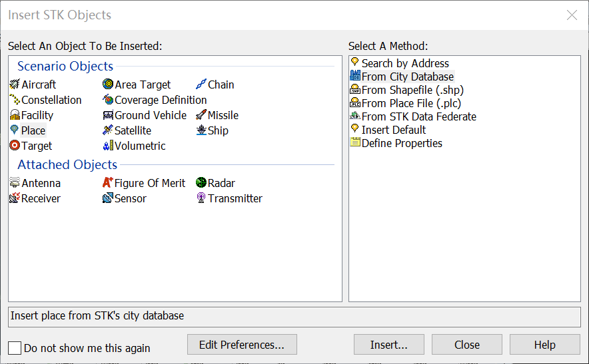Image resolution: width=589 pixels, height=364 pixels.
Task: Pick the Transmitter object icon
Action: [x=201, y=198]
